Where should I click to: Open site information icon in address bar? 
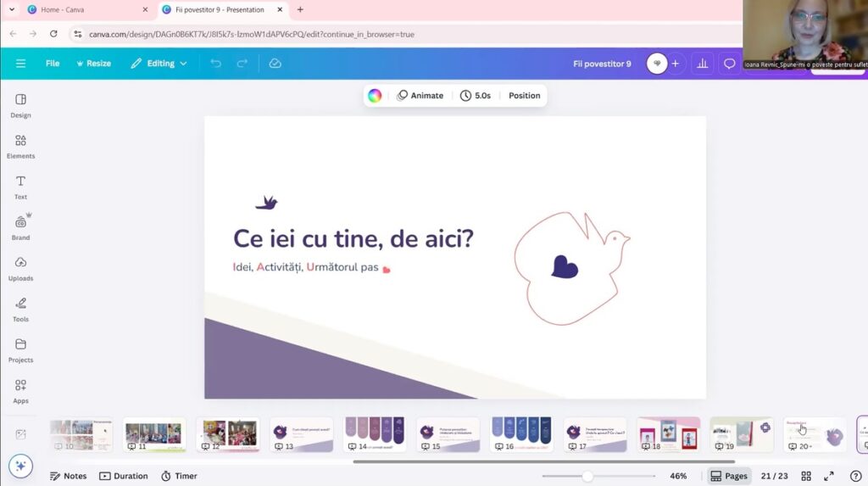tap(77, 34)
